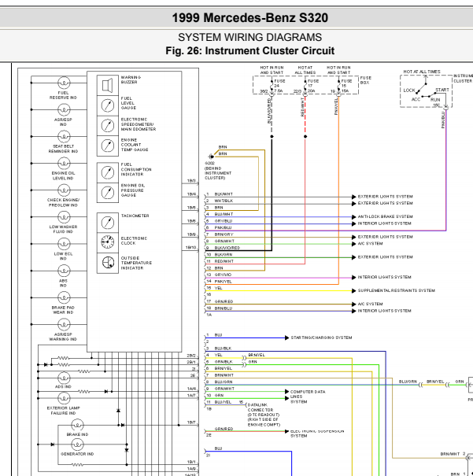Click the 'A/C SYSTEM' label on GRN/RED wire
Screen dimensions: 473x476
(370, 304)
